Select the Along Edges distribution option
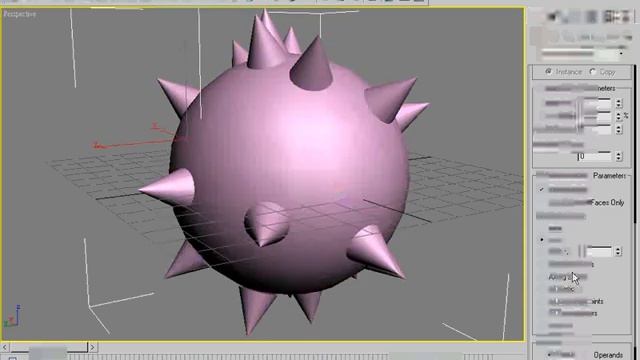The height and width of the screenshot is (360, 640). (568, 277)
